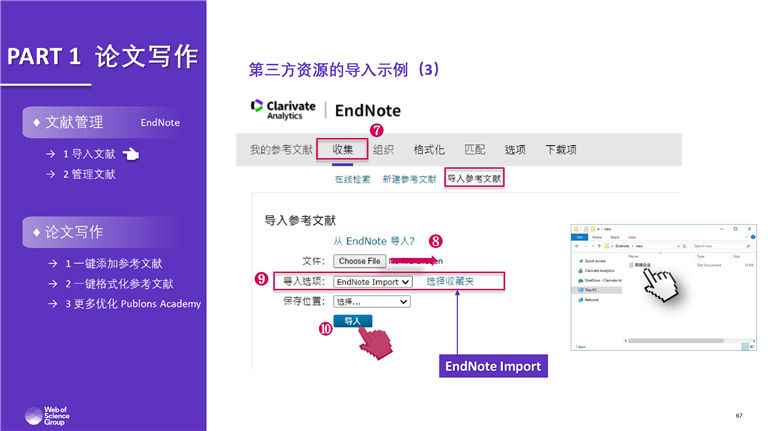Open the 选项 tab
The image size is (768, 431).
click(515, 149)
